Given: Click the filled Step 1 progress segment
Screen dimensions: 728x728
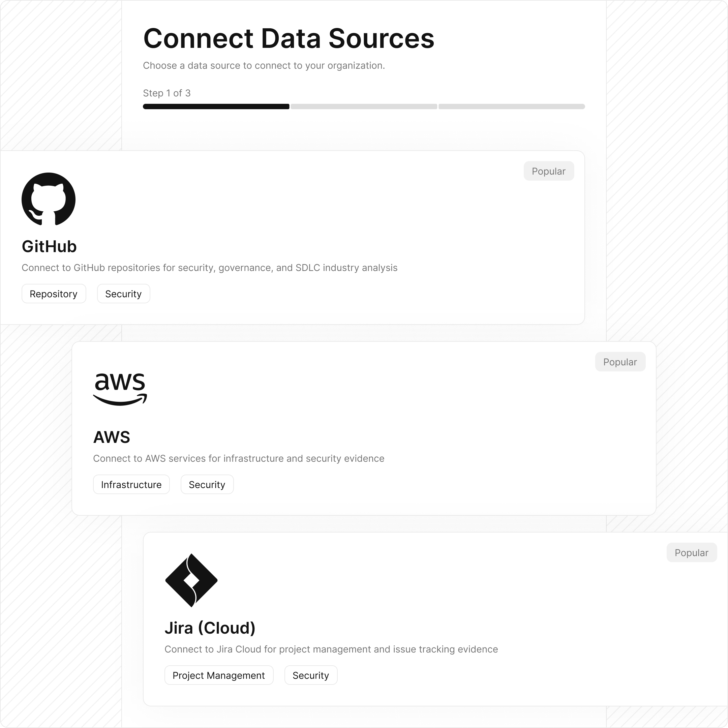Looking at the screenshot, I should click(x=216, y=107).
